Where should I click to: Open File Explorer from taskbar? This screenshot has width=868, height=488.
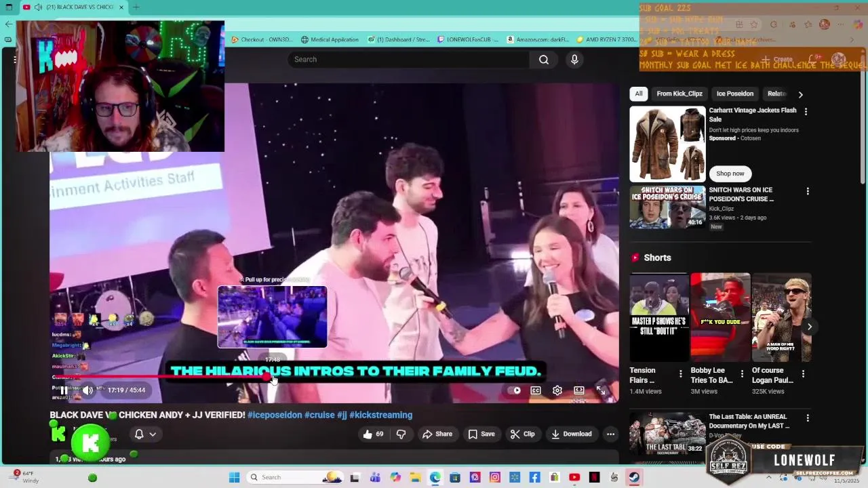(x=415, y=477)
